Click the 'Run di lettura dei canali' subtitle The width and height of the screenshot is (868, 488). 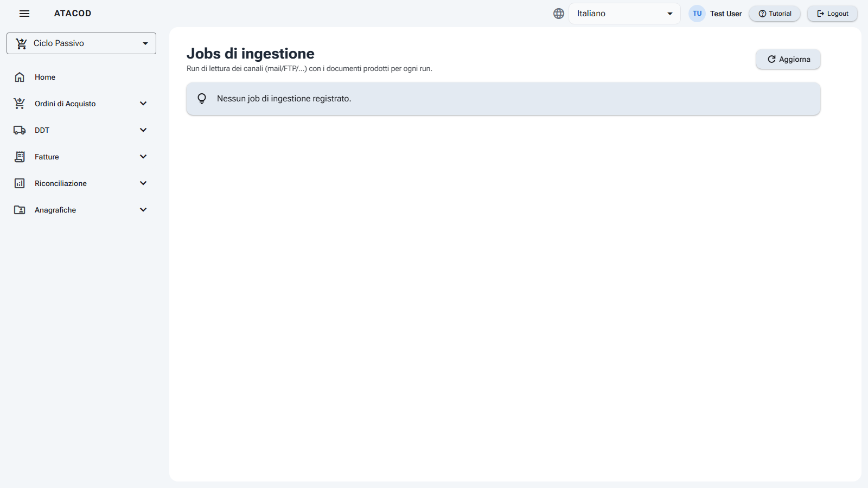click(x=309, y=69)
